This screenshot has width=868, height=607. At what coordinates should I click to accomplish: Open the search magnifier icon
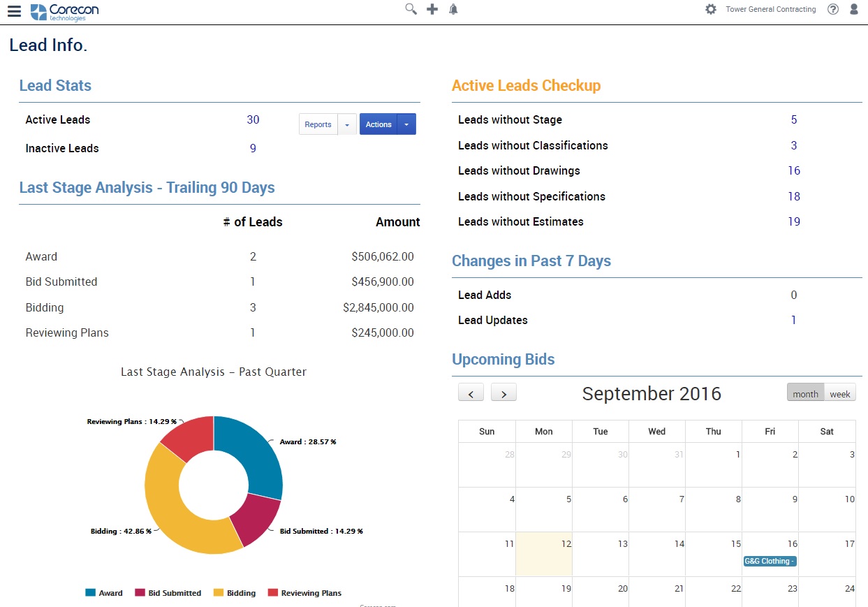411,9
